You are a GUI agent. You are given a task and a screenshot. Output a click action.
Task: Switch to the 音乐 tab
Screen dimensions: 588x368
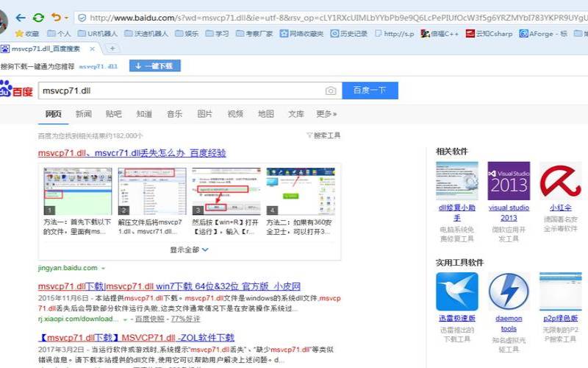[x=174, y=114]
